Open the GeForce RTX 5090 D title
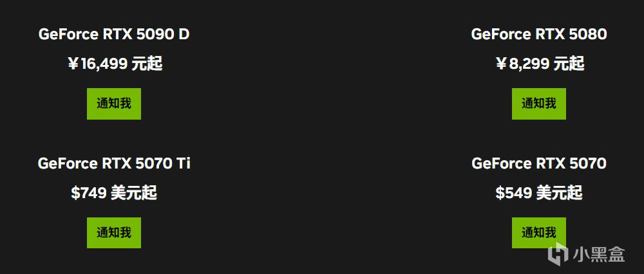644x274 pixels. point(114,34)
